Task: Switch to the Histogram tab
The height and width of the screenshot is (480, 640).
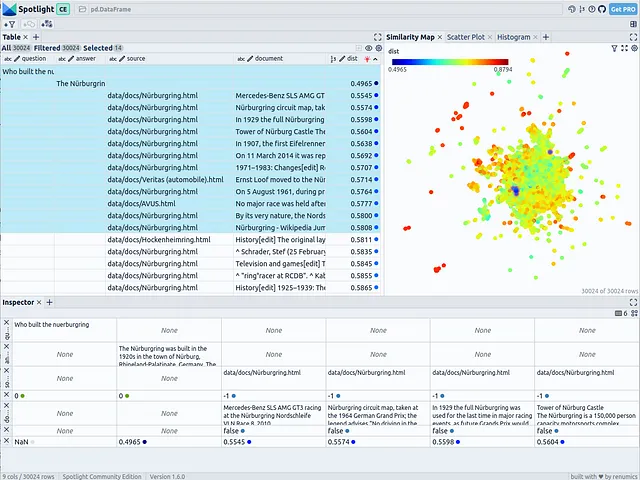Action: pos(513,37)
